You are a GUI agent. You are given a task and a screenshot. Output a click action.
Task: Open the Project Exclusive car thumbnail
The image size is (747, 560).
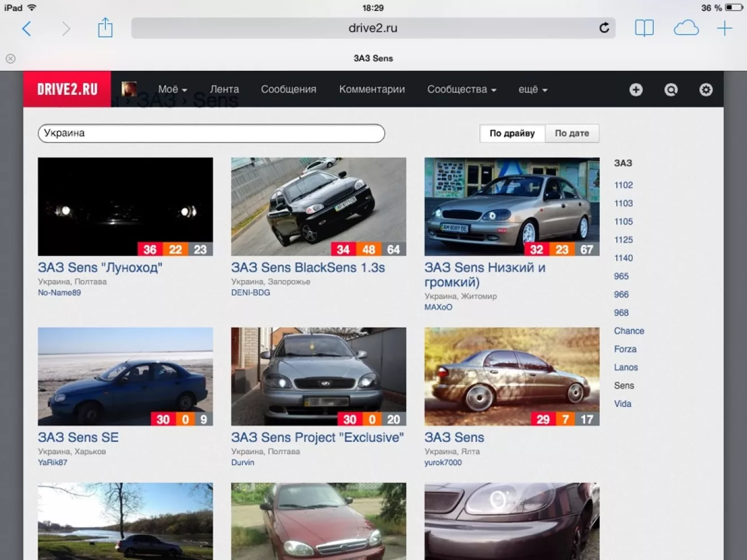point(319,376)
